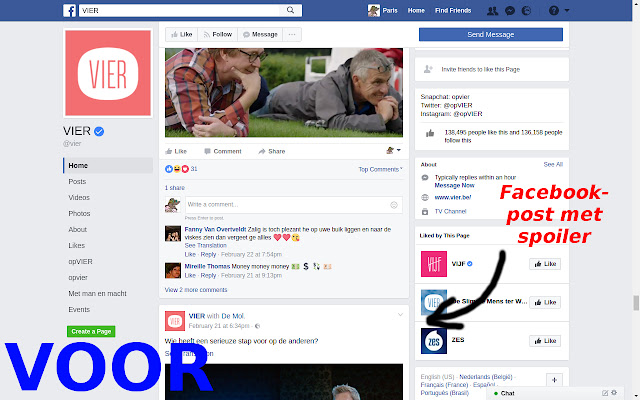Like the ZES page
640x400 pixels.
545,341
